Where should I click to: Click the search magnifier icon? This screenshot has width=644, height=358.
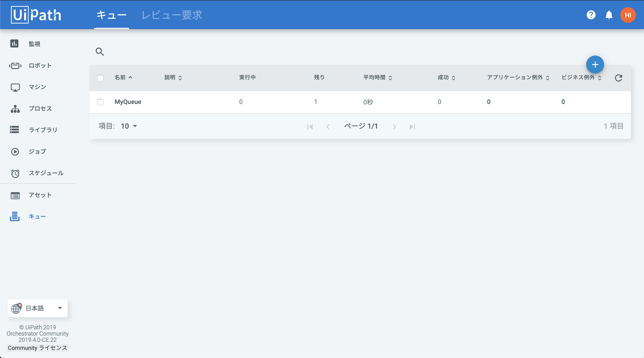(x=100, y=52)
